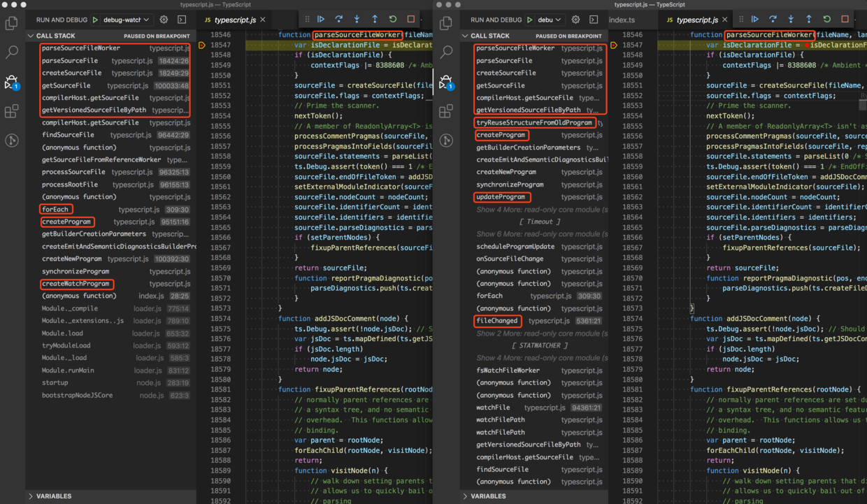The width and height of the screenshot is (867, 504).
Task: Open launch.json via gear beside debug-watch dropdown
Action: coord(164,20)
